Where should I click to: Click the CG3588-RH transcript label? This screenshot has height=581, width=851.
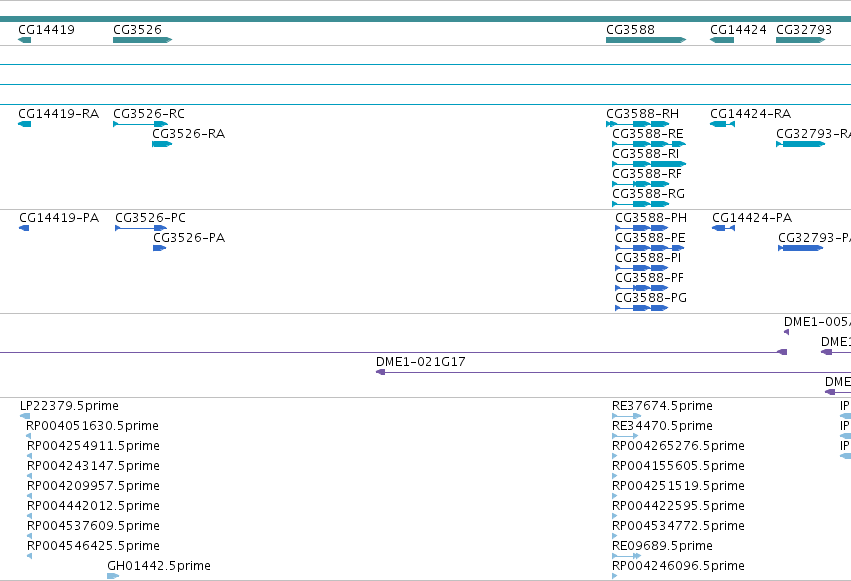click(642, 114)
